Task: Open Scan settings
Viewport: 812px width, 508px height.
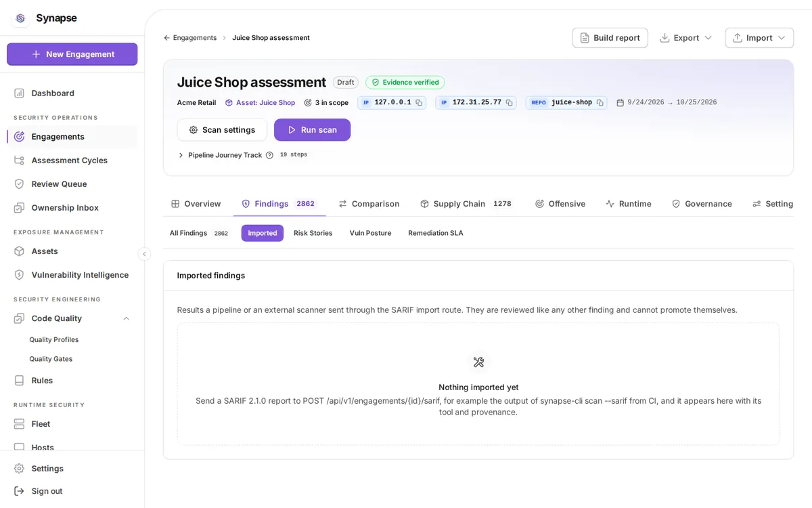Action: [x=222, y=129]
